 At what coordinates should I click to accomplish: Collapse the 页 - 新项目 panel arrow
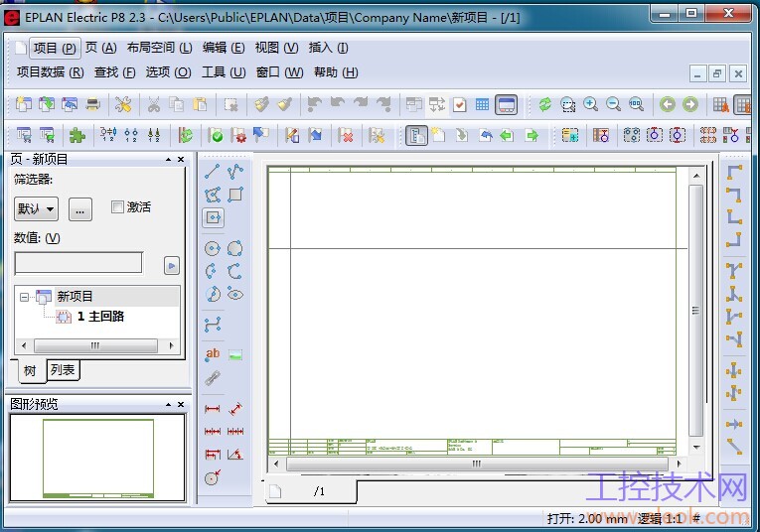coord(168,159)
